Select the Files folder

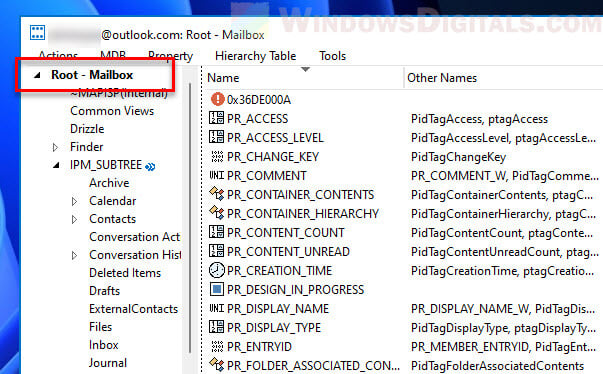100,327
